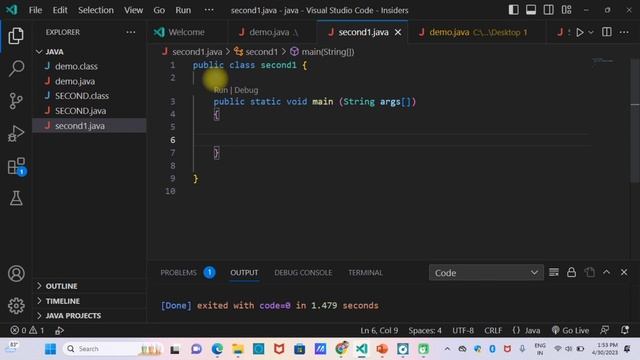This screenshot has width=640, height=360.
Task: Open the output log in editor
Action: (x=589, y=272)
